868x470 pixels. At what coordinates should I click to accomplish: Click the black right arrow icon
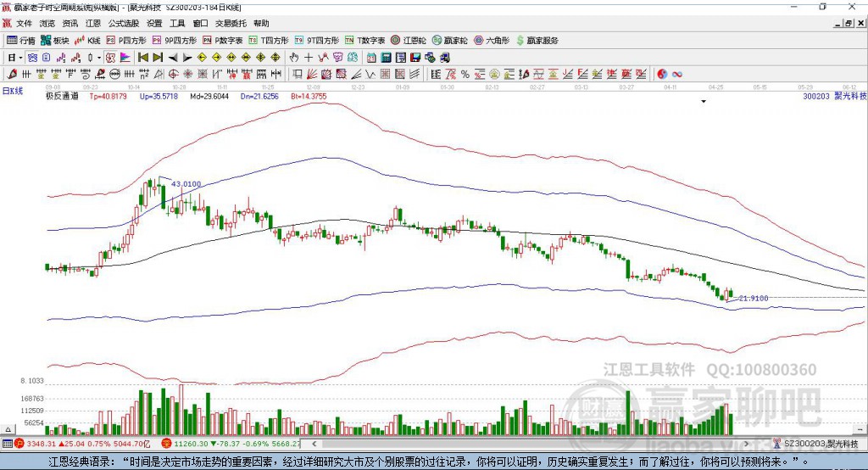tap(187, 58)
